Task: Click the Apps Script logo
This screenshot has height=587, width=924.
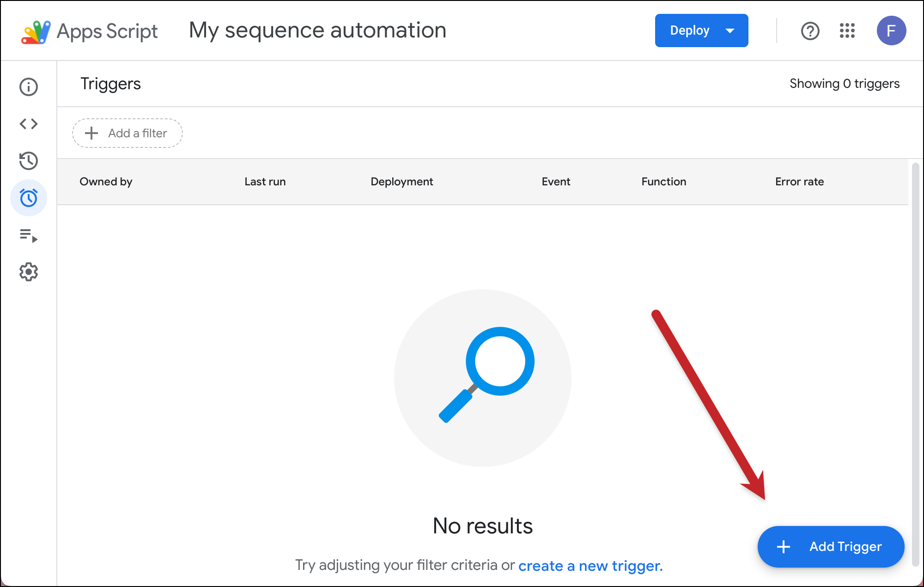Action: [36, 31]
